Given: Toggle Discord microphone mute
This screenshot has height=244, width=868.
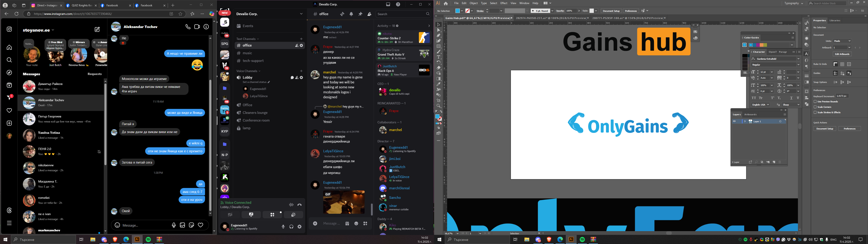Looking at the screenshot, I should point(283,227).
